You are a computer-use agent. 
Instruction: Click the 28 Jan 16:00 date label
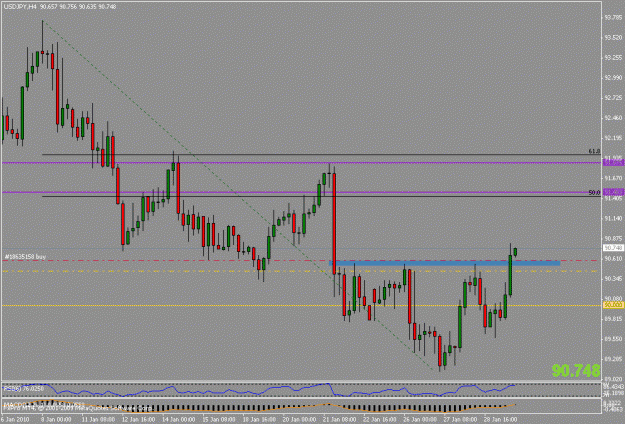tap(499, 420)
